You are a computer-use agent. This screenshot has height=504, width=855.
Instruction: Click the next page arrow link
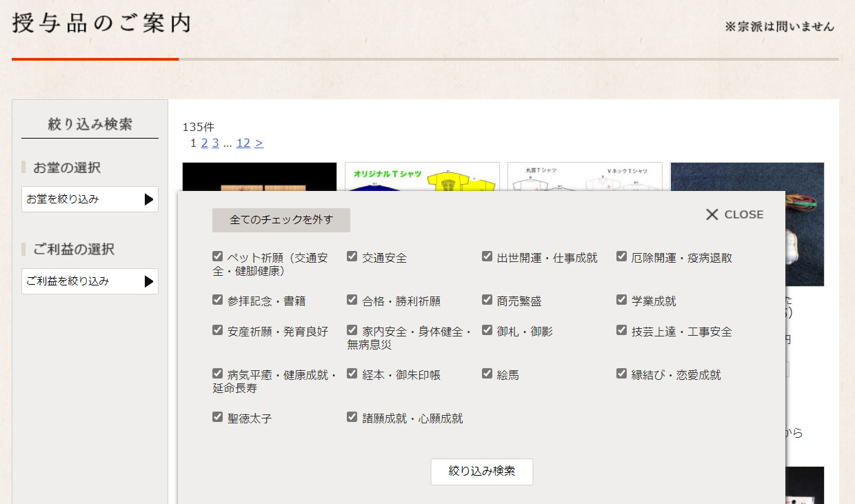259,143
